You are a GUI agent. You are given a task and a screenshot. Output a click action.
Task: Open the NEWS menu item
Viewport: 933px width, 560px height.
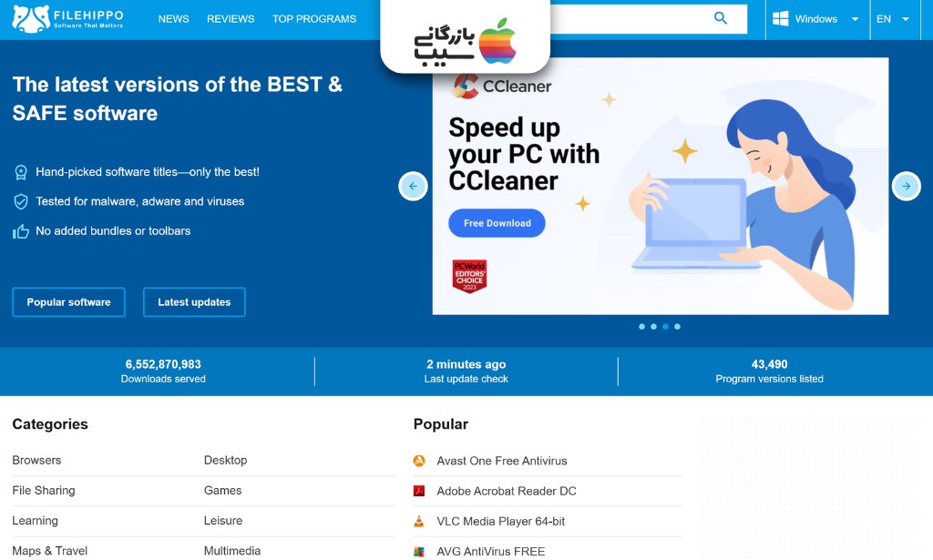click(x=174, y=19)
